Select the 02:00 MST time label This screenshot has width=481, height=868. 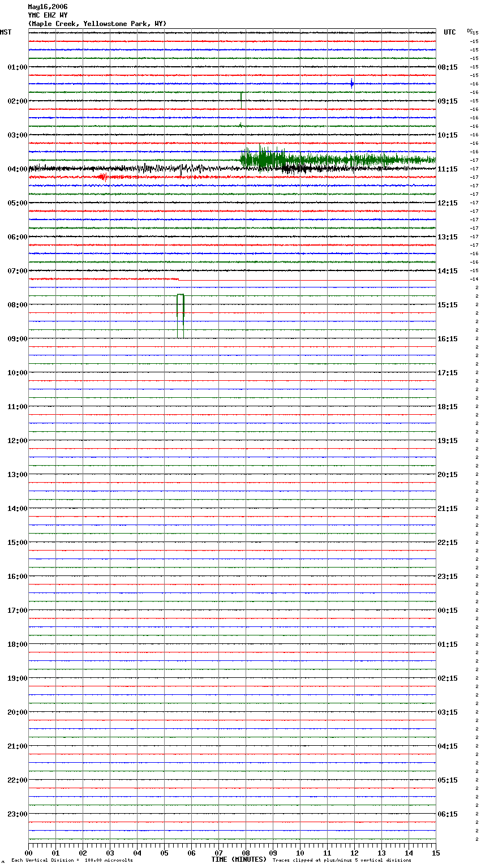pos(18,101)
